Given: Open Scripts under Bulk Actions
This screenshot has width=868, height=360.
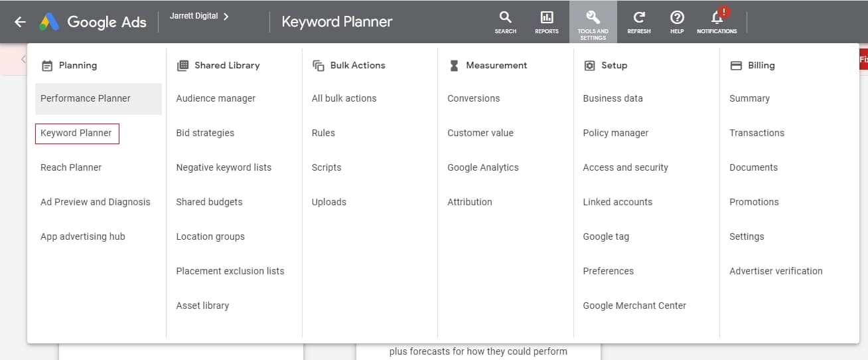Looking at the screenshot, I should 326,167.
